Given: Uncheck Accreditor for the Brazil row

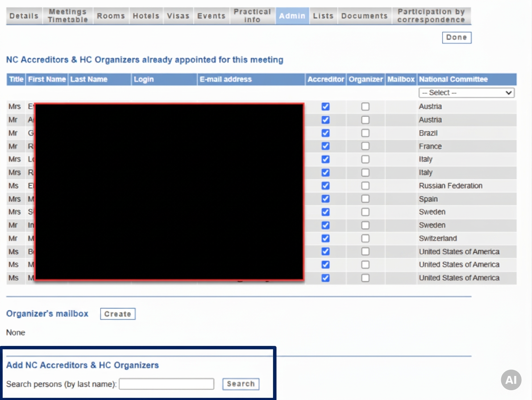Looking at the screenshot, I should coord(325,133).
